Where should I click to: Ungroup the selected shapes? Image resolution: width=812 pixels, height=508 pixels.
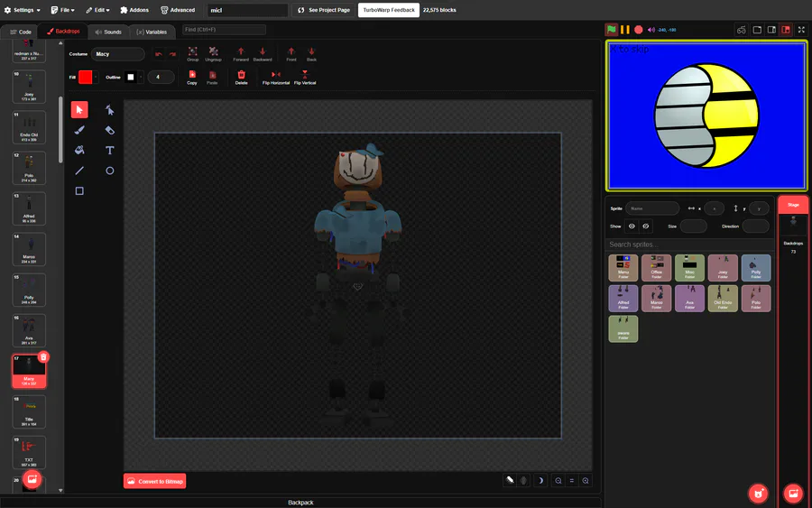coord(213,54)
